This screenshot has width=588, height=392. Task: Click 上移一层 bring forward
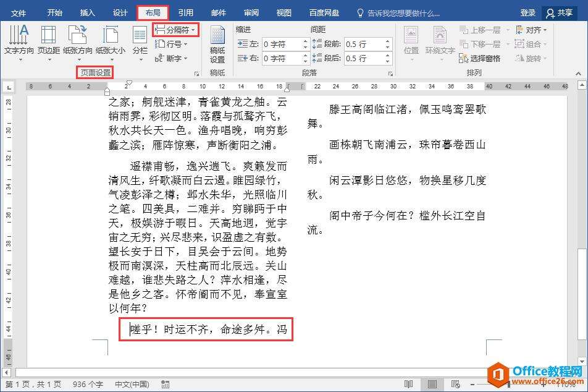click(x=481, y=30)
